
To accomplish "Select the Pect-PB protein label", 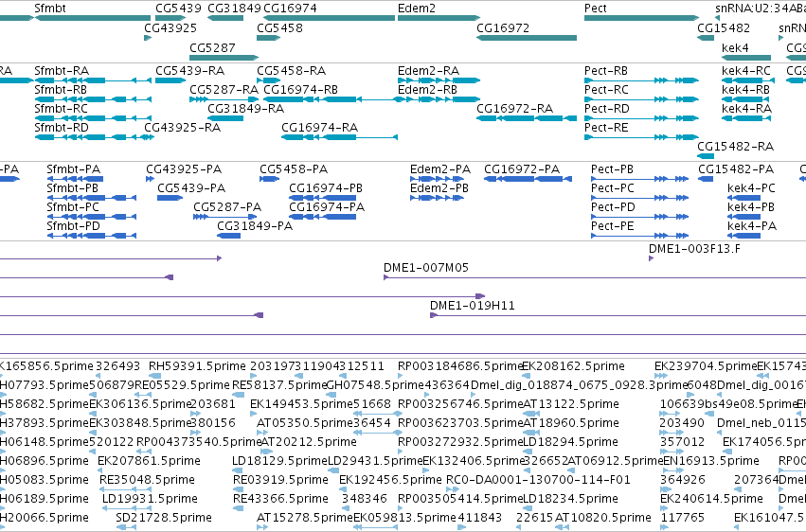I will point(612,168).
